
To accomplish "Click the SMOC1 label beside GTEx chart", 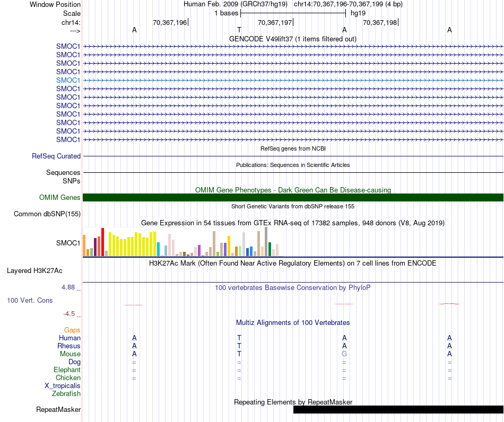I will pos(68,243).
